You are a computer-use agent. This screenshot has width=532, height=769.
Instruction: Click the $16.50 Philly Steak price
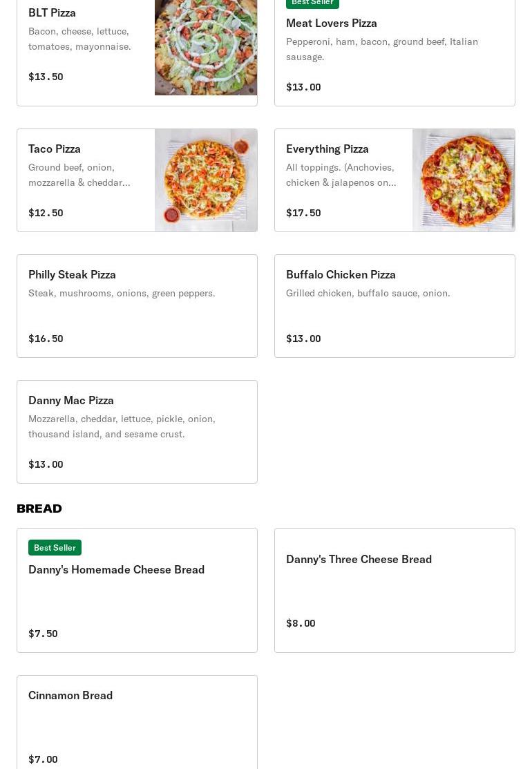click(x=46, y=339)
